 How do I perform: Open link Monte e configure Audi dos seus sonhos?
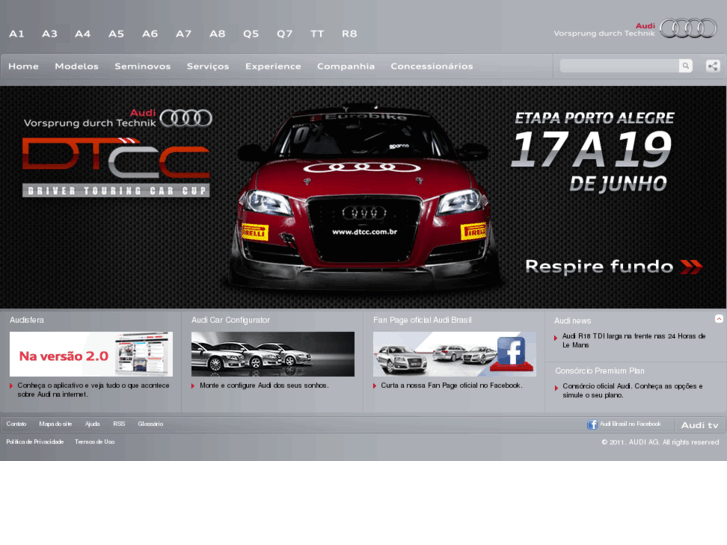coord(264,385)
